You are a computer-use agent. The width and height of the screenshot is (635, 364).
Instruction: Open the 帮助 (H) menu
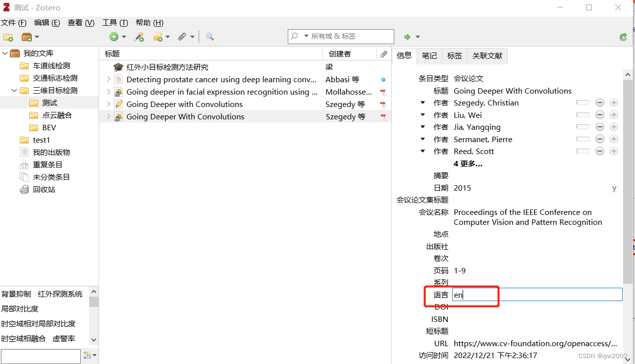pos(149,23)
